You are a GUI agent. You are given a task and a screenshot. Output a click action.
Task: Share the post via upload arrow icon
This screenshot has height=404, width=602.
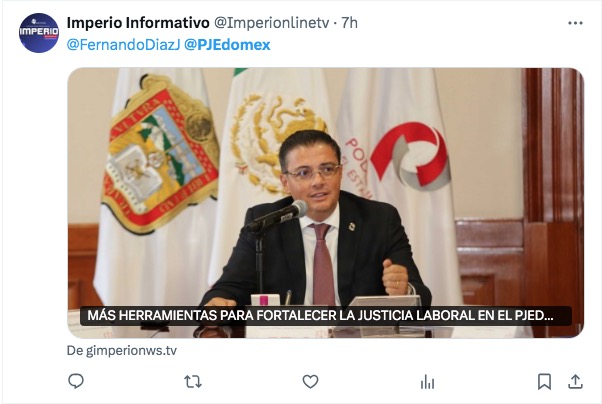(575, 382)
